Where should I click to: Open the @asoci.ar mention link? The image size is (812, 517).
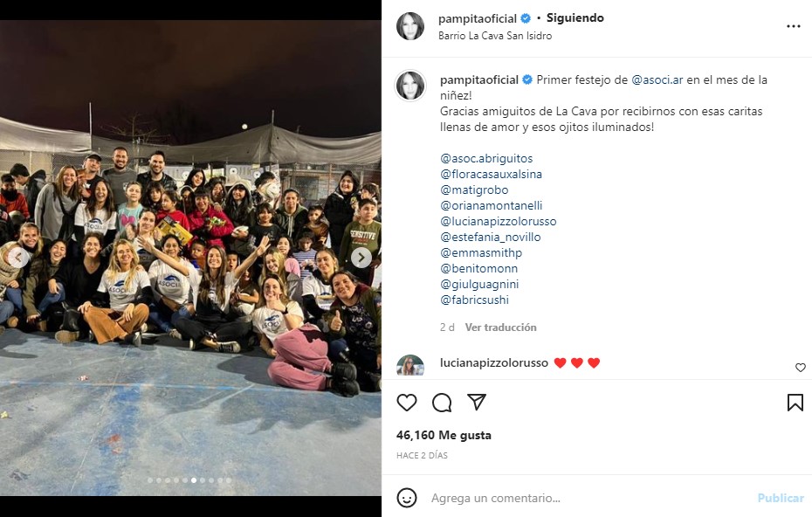tap(657, 79)
